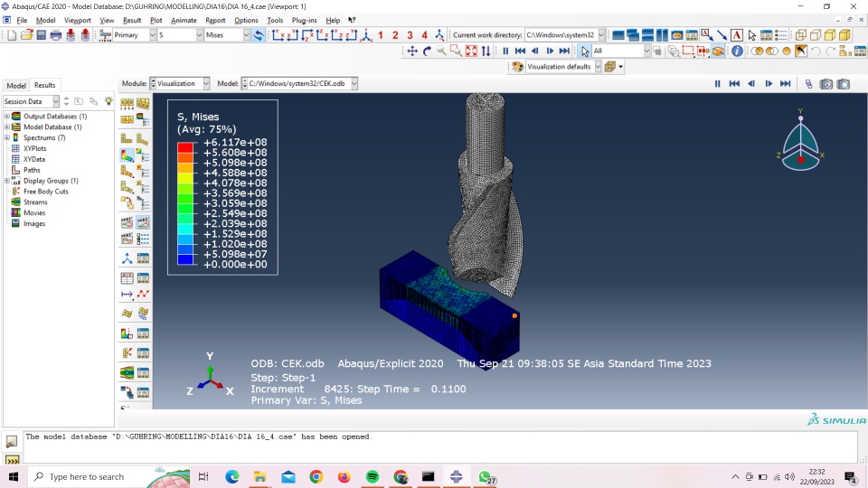Jump to last frame in Module row controls
The width and height of the screenshot is (868, 488).
786,84
